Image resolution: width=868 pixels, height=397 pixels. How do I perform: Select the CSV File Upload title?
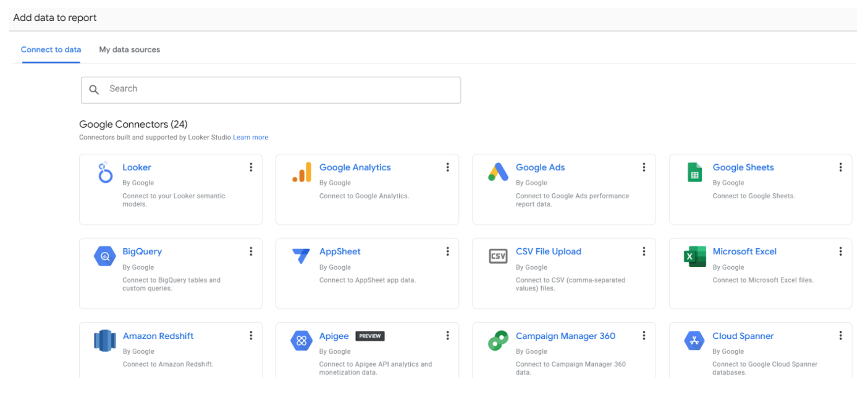pyautogui.click(x=549, y=251)
